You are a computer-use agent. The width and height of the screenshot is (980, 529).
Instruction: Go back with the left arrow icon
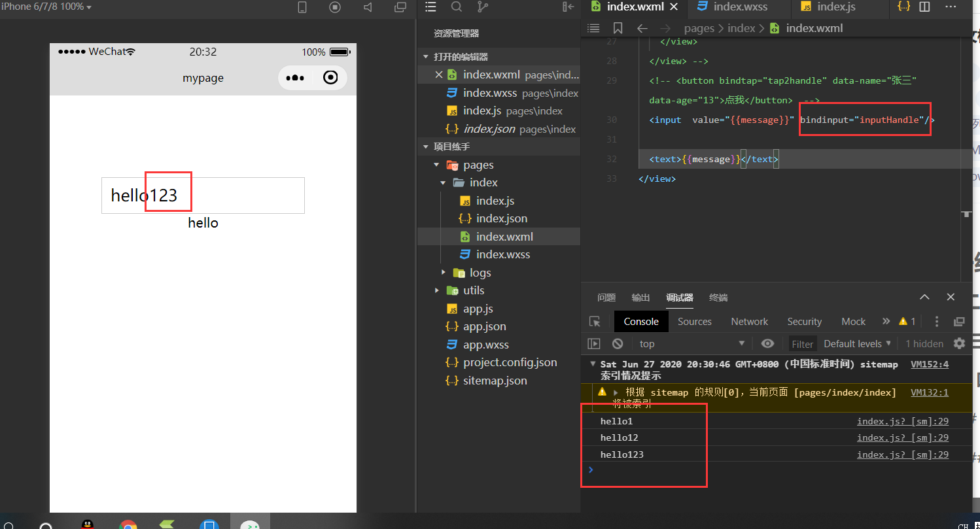(x=642, y=28)
